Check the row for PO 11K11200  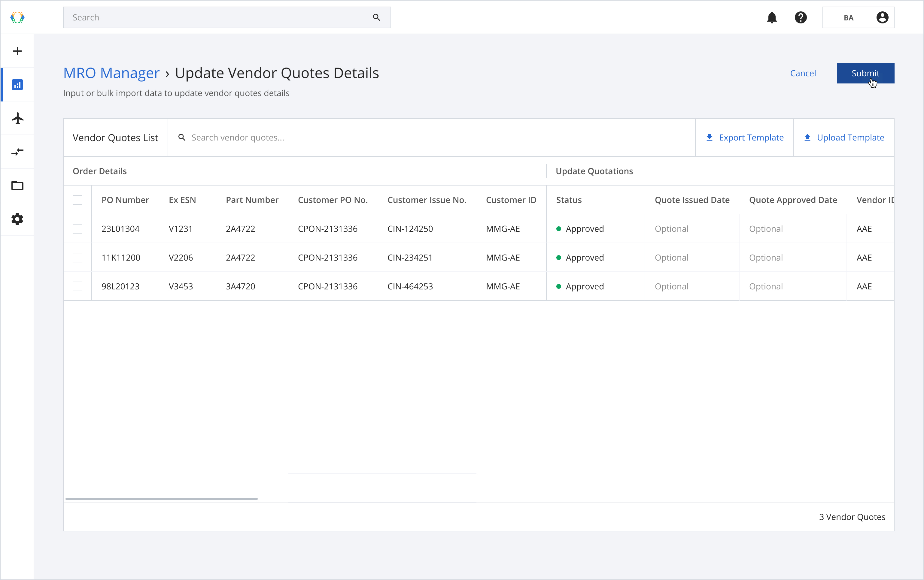pyautogui.click(x=78, y=257)
